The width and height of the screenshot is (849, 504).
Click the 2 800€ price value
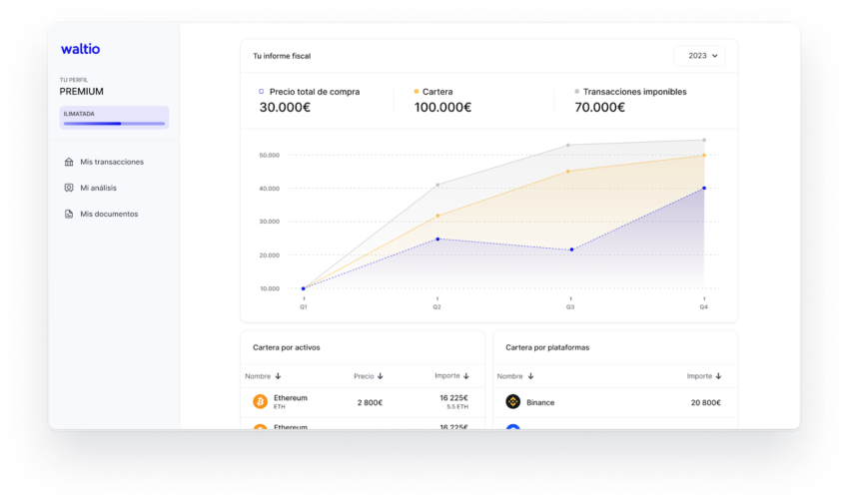[370, 402]
